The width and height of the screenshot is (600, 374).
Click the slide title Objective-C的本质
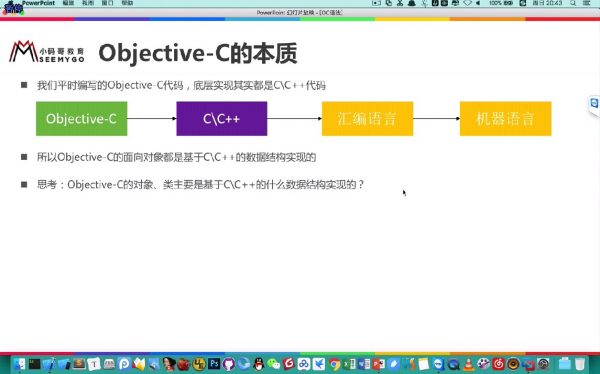coord(198,53)
